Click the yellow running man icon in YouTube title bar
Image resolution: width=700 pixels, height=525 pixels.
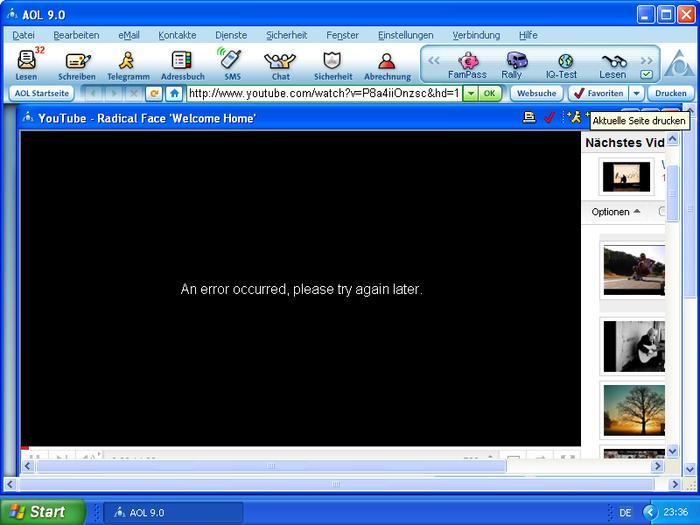(x=574, y=117)
